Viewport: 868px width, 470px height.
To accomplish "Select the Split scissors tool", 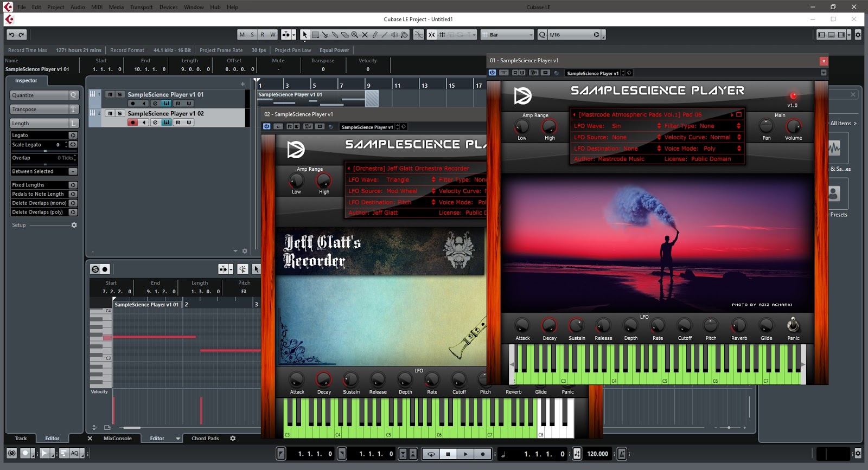I will pyautogui.click(x=325, y=35).
